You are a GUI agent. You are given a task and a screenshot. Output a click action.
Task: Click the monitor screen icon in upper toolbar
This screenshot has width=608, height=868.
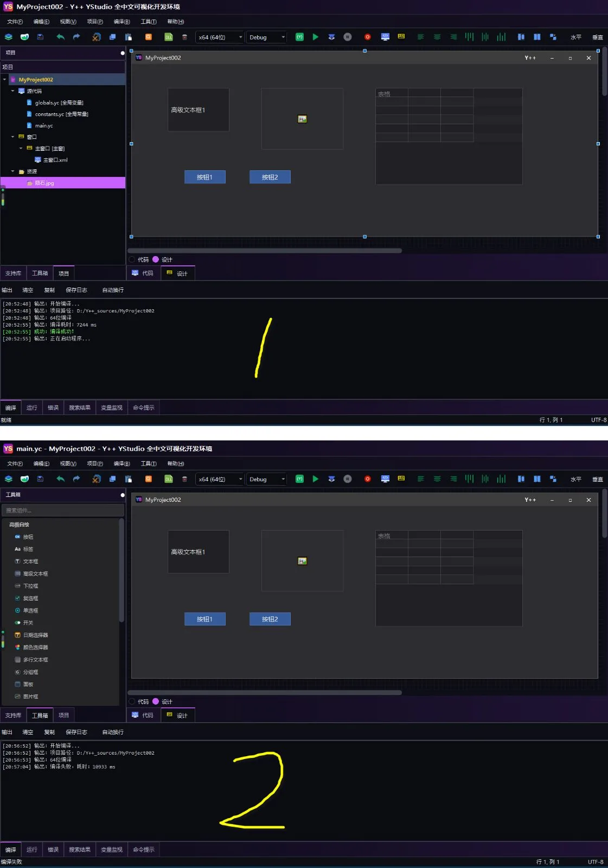pyautogui.click(x=385, y=37)
